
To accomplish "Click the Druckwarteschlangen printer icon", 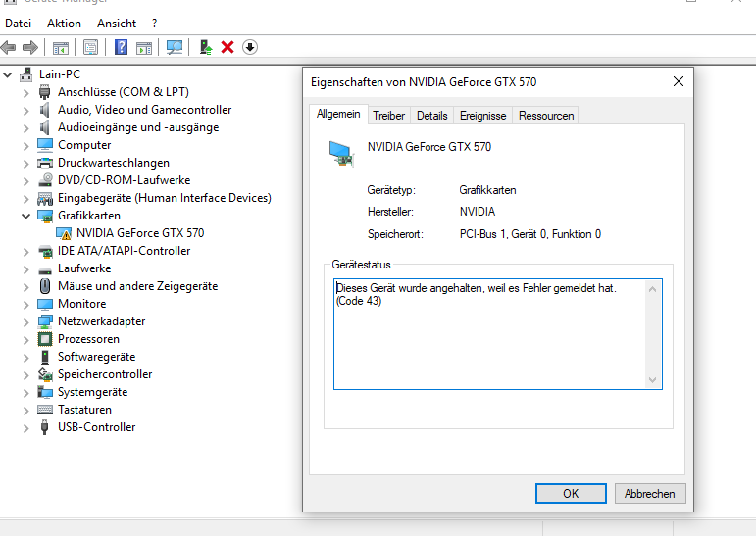I will pos(45,163).
